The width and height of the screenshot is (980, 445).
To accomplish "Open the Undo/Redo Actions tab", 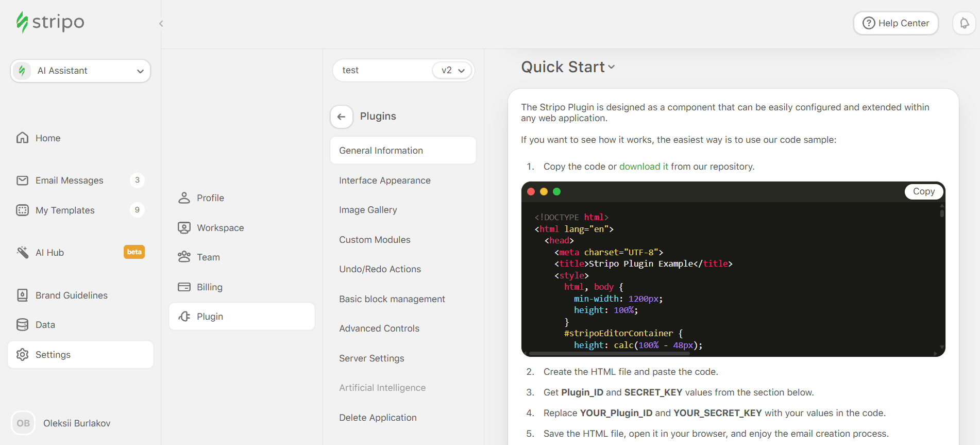I will coord(403,269).
